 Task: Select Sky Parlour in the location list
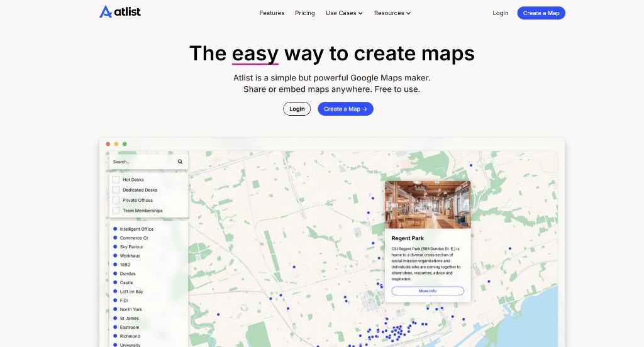pos(128,247)
